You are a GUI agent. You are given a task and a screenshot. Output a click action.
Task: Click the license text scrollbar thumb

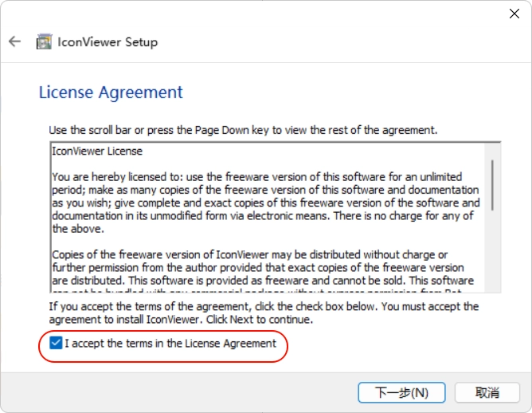point(492,185)
